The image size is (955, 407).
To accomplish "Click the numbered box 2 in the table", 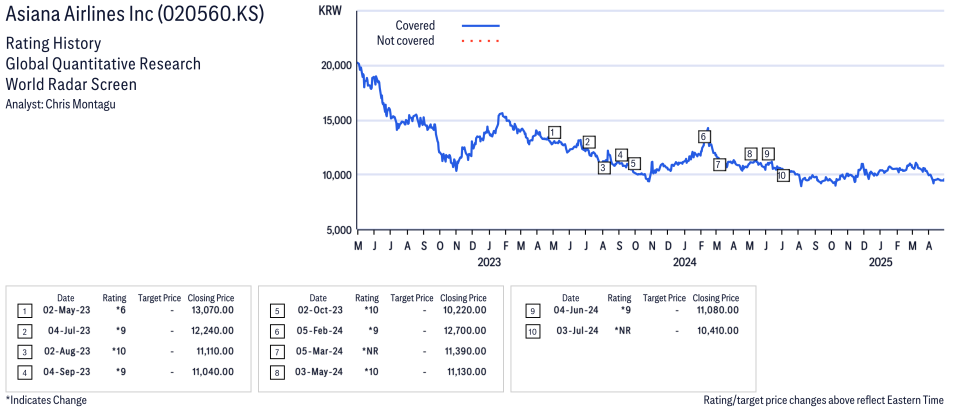I will (x=24, y=331).
